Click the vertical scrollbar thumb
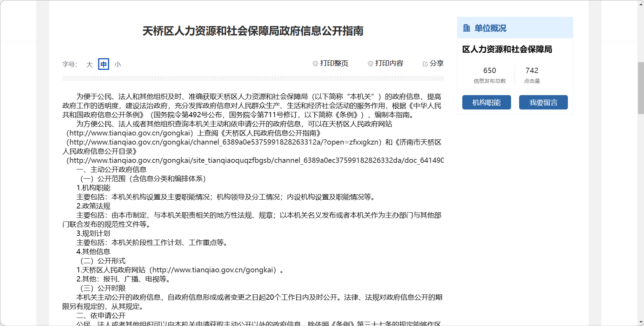 [641, 88]
